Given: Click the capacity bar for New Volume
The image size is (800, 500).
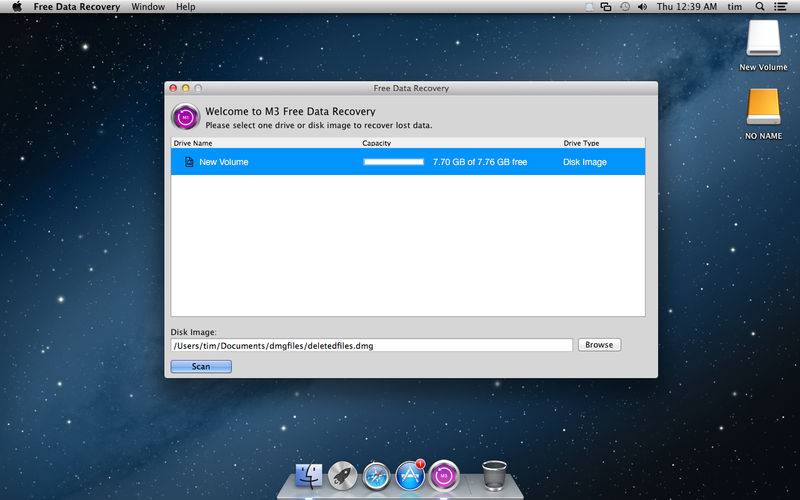Looking at the screenshot, I should pos(393,162).
